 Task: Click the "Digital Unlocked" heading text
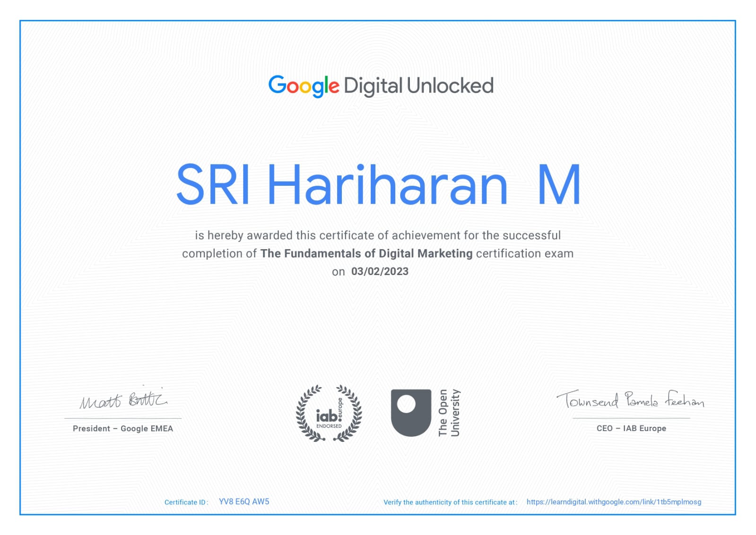pyautogui.click(x=418, y=86)
